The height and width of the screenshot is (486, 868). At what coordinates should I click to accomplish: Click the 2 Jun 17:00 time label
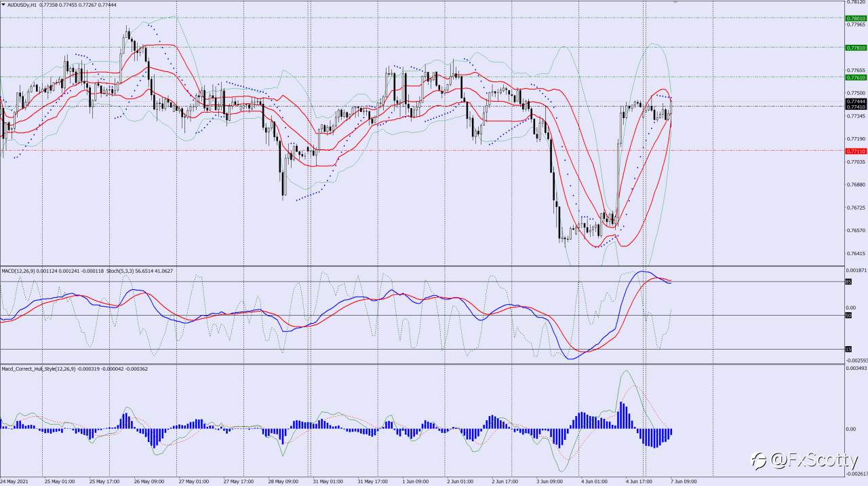[x=506, y=482]
